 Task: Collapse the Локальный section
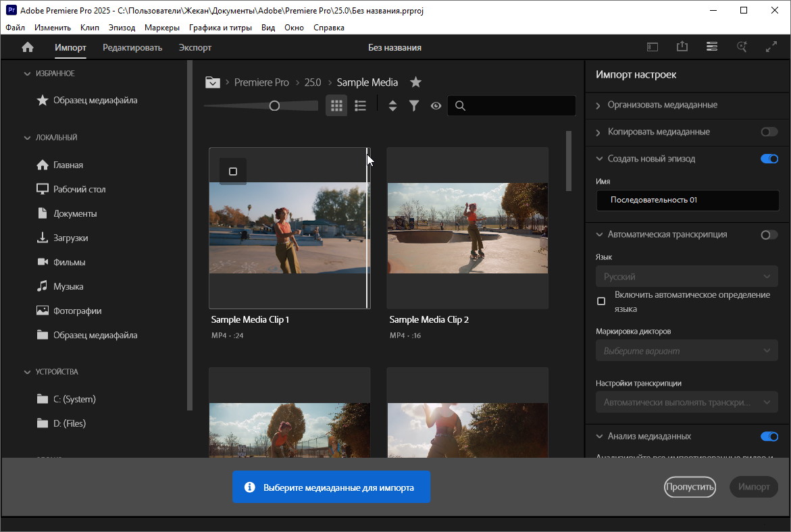27,137
